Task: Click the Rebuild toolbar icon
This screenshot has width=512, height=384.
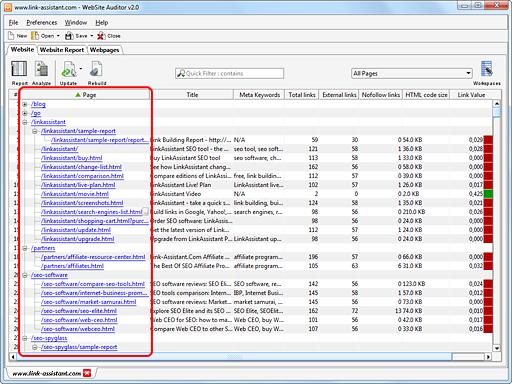Action: point(97,69)
